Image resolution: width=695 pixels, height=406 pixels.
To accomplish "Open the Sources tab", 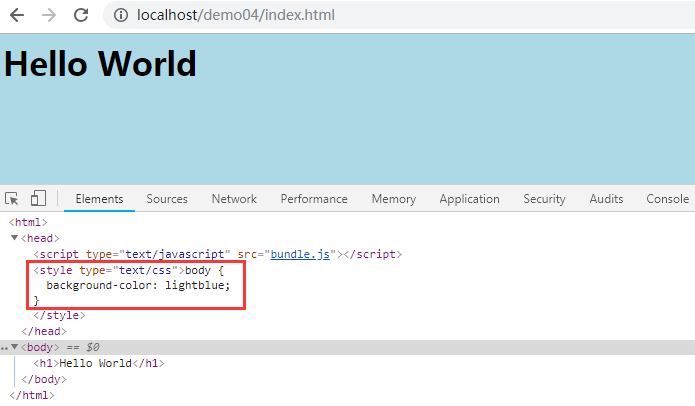I will 167,199.
